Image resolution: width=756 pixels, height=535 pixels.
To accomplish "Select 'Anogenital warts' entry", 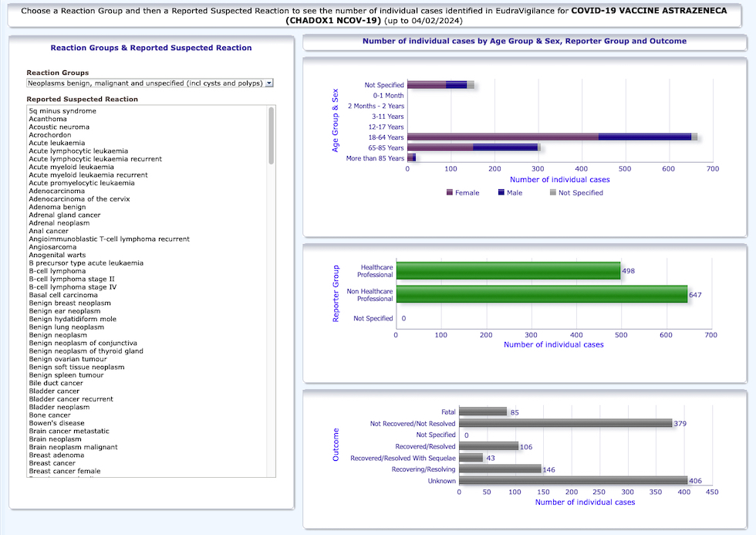I will pyautogui.click(x=57, y=256).
